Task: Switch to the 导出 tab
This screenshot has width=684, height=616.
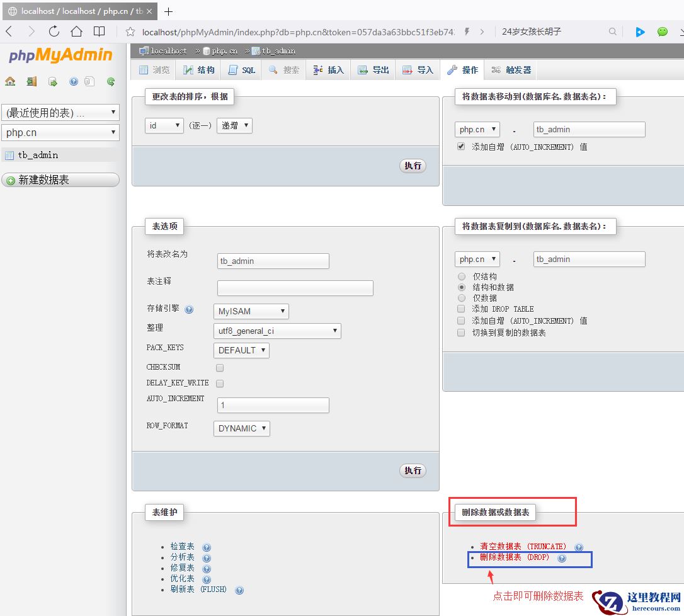Action: point(373,70)
